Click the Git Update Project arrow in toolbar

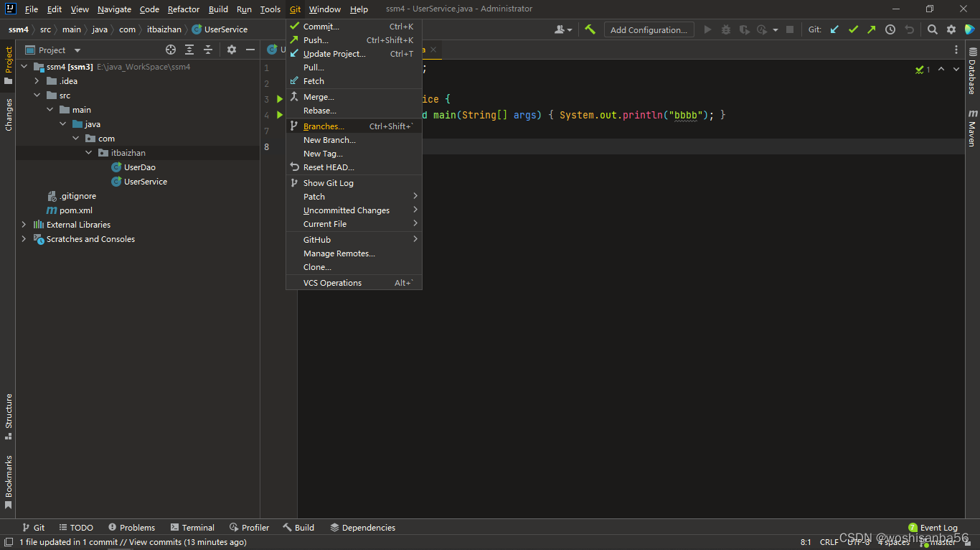click(834, 29)
